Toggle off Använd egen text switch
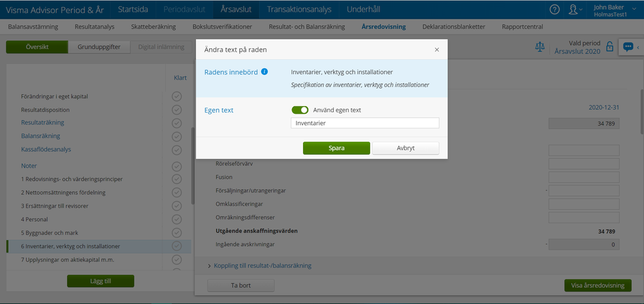Image resolution: width=644 pixels, height=304 pixels. pos(300,110)
